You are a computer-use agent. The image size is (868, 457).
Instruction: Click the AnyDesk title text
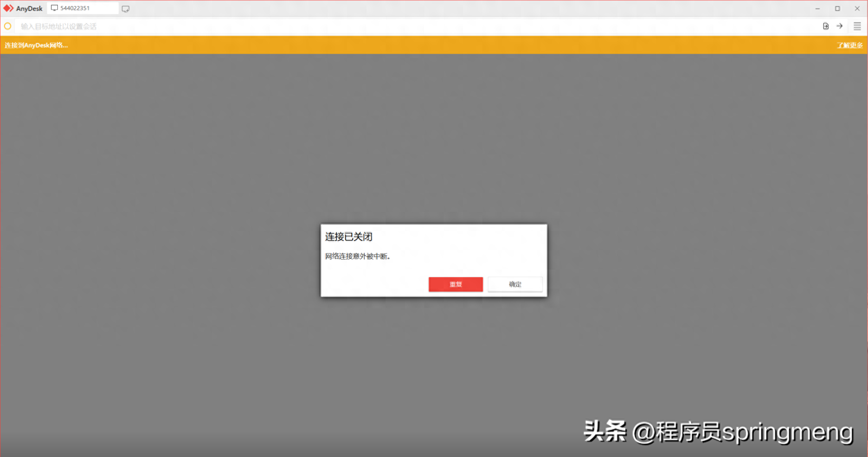pos(29,9)
